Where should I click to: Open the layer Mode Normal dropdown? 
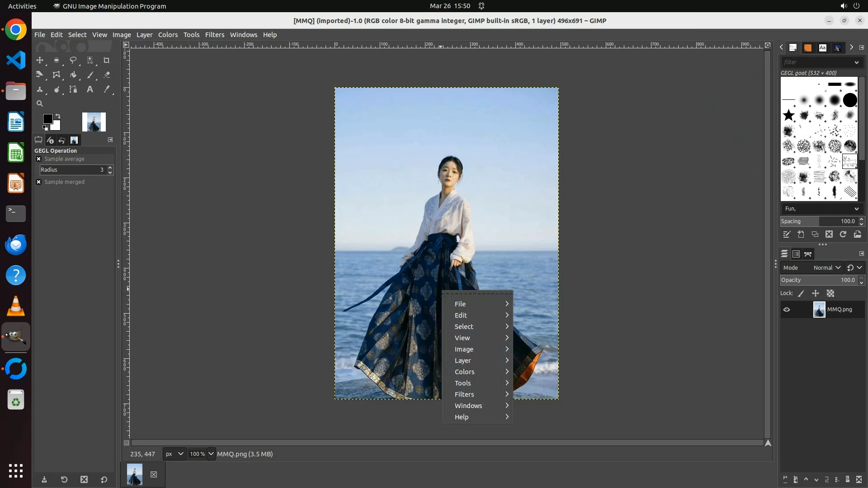point(827,268)
